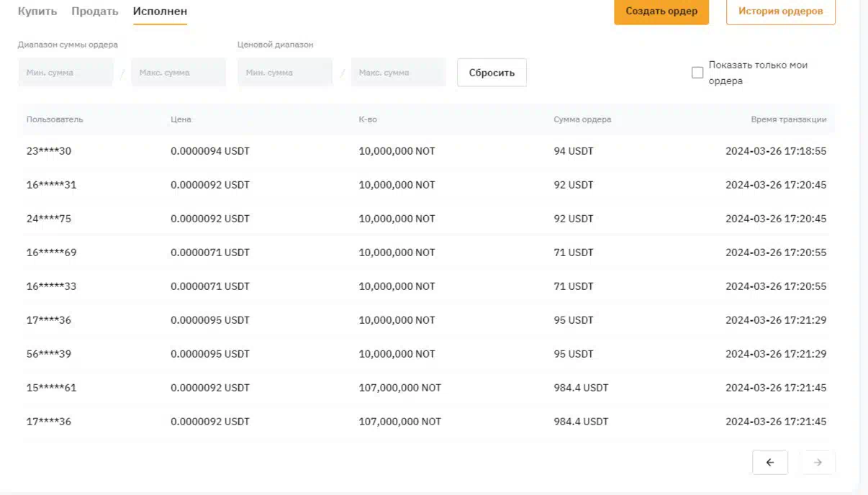Focus order amount Макс. сумма field

tap(178, 73)
